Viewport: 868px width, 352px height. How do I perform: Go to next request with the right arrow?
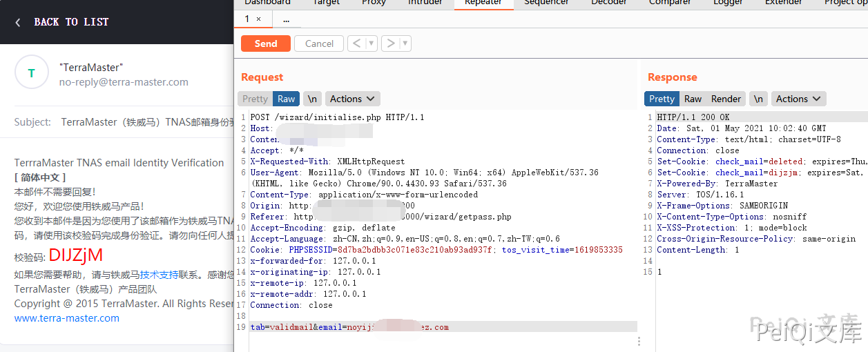(390, 43)
